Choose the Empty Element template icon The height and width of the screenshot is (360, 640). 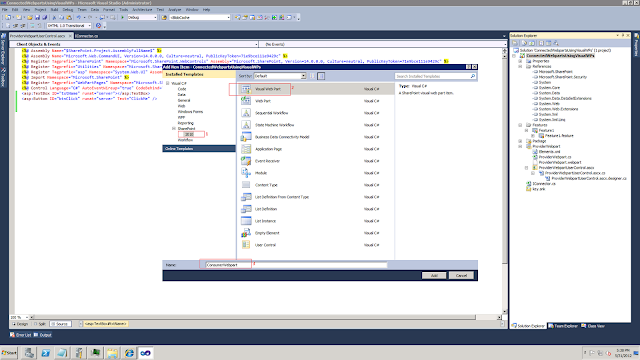coord(246,233)
